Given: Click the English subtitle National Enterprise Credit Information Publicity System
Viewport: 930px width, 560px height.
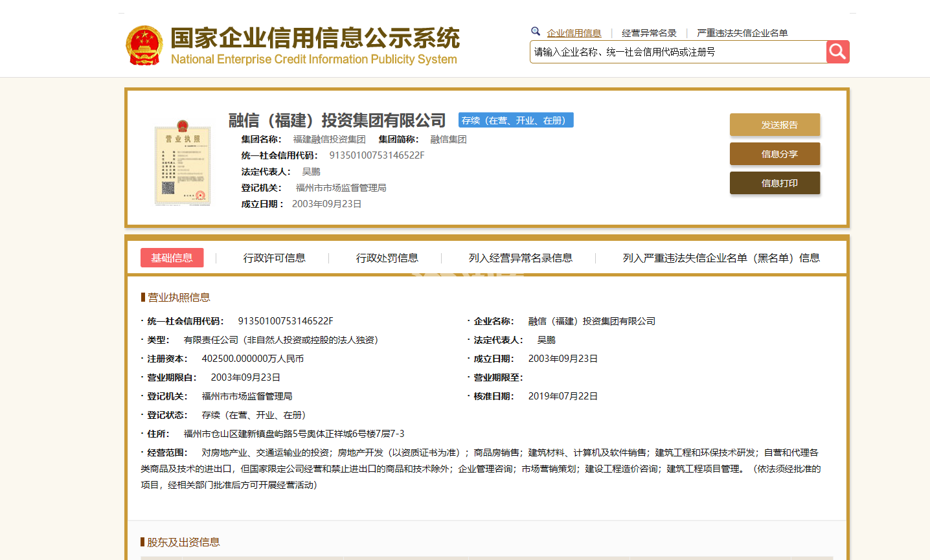Looking at the screenshot, I should coord(314,60).
